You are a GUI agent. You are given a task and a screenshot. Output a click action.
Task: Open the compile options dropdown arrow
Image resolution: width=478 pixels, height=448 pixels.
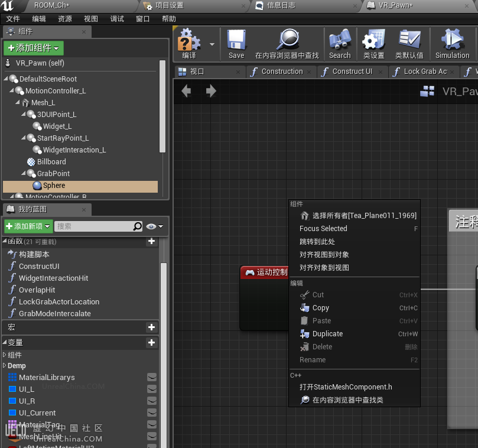pyautogui.click(x=212, y=44)
